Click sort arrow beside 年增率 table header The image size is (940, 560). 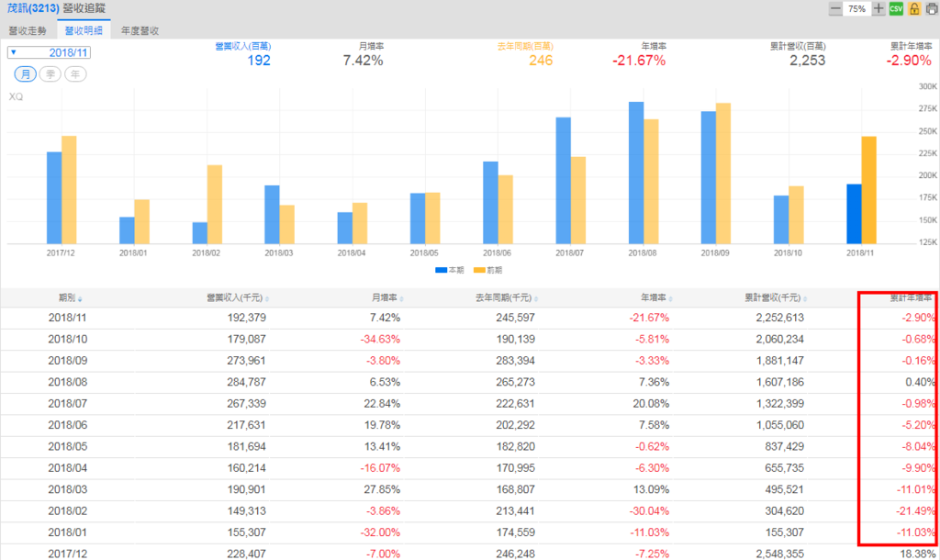pos(670,298)
